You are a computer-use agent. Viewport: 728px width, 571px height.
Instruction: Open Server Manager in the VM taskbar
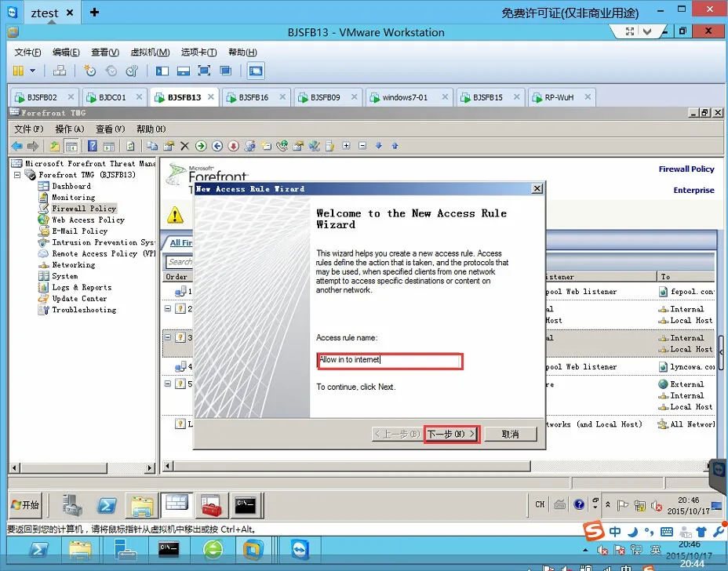(x=72, y=506)
